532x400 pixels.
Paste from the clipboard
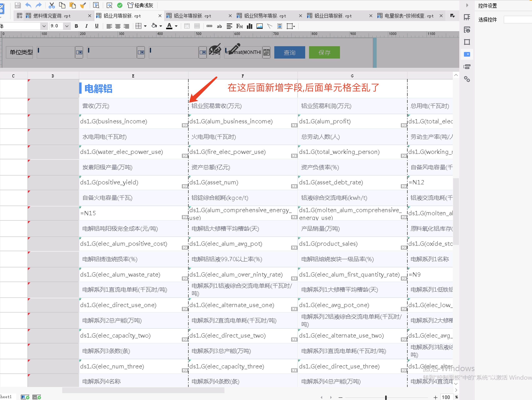[x=72, y=5]
